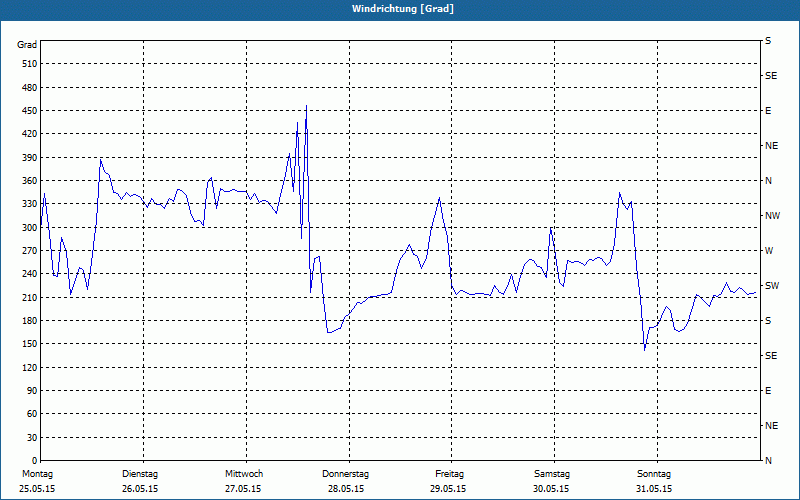800x500 pixels.
Task: Select the y-axis value '480'
Action: (x=30, y=87)
